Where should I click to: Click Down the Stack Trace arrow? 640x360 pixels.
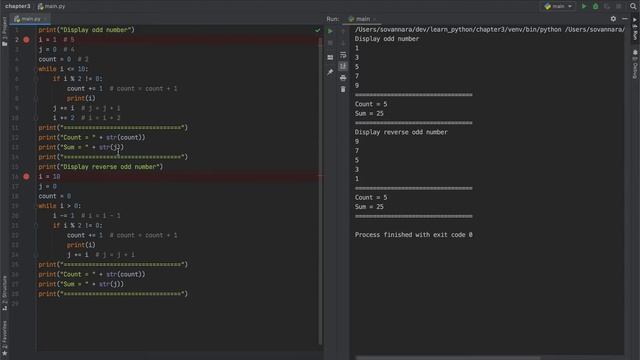click(343, 43)
